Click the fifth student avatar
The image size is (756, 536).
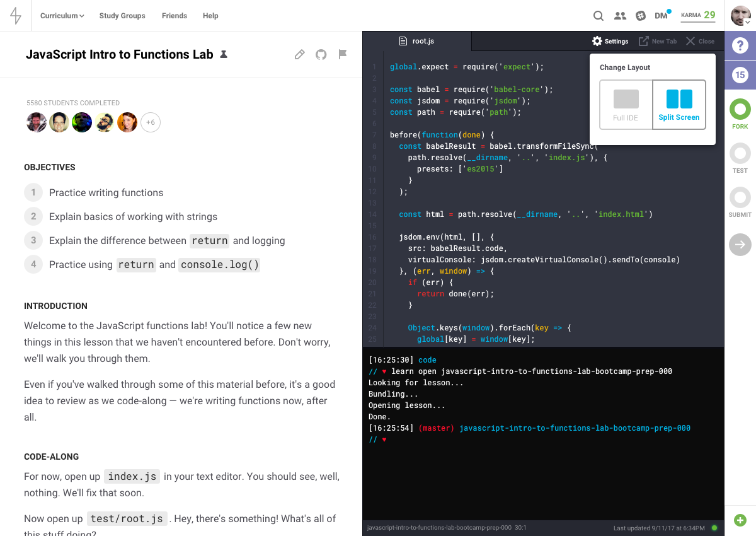point(127,122)
